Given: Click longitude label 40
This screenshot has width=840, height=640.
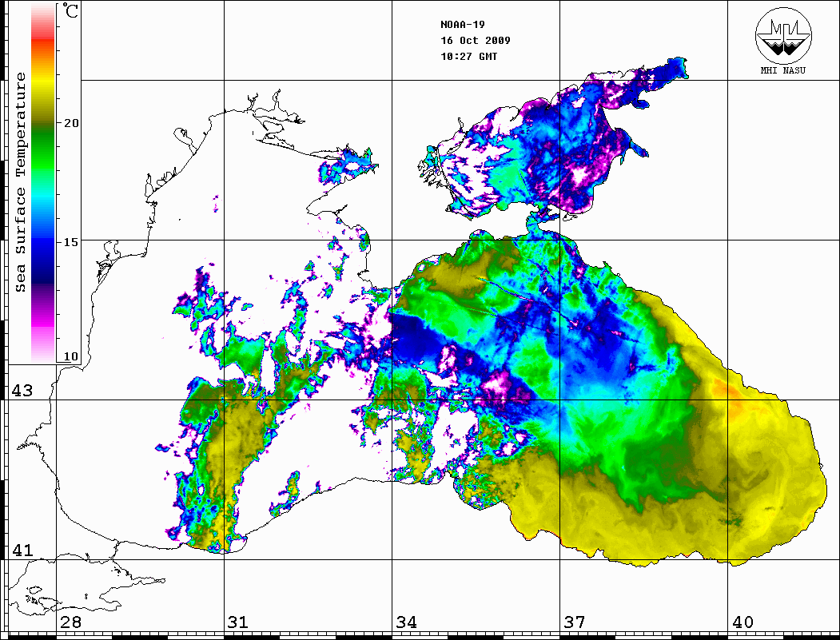Looking at the screenshot, I should tap(742, 622).
